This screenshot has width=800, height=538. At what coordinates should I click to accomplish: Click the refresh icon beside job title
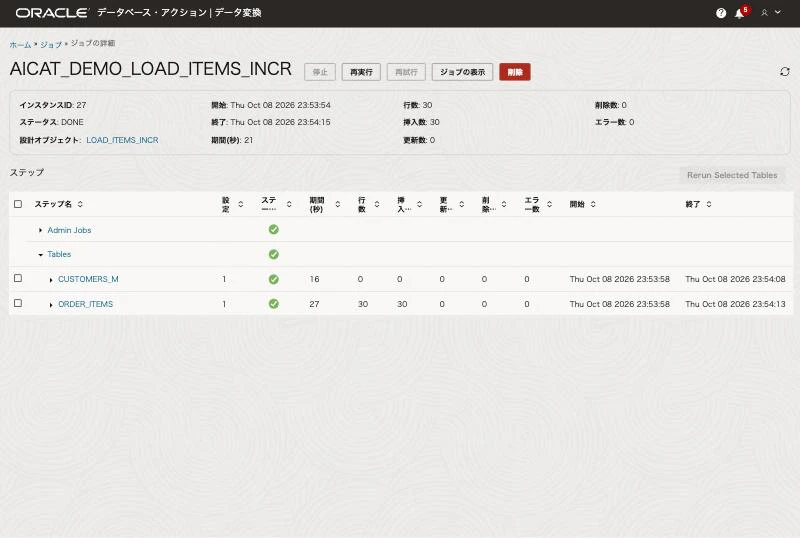tap(785, 71)
